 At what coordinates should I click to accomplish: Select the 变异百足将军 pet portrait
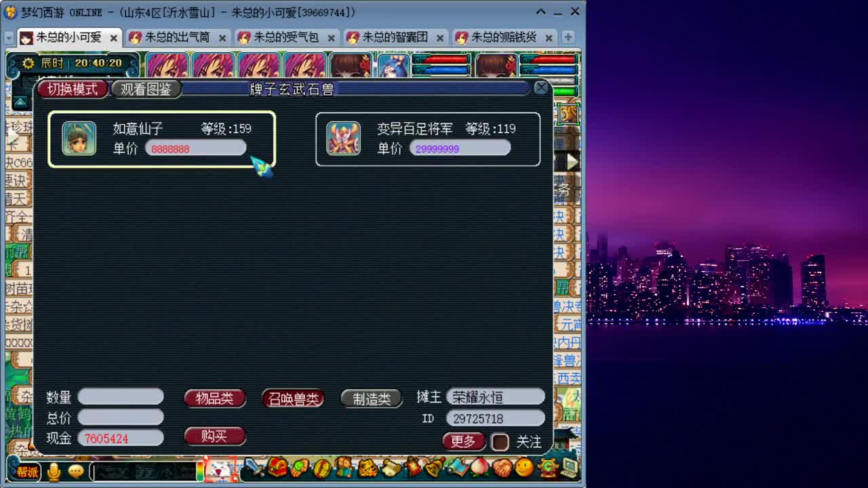344,138
